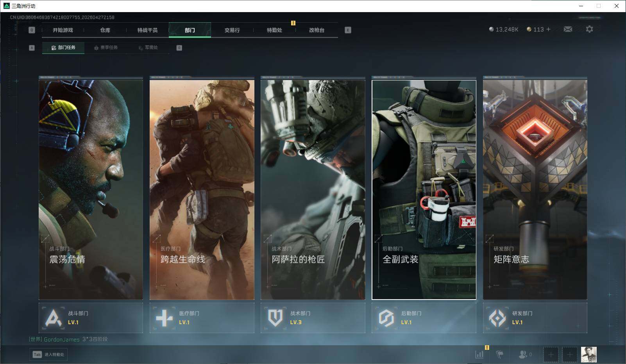626x364 pixels.
Task: Open the 震荡危情 mission card
Action: tap(91, 189)
